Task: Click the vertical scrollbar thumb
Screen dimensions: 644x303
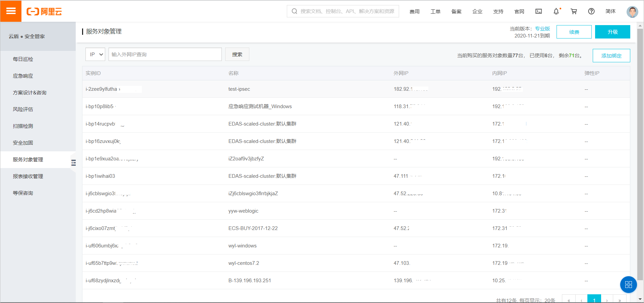Action: click(640, 154)
